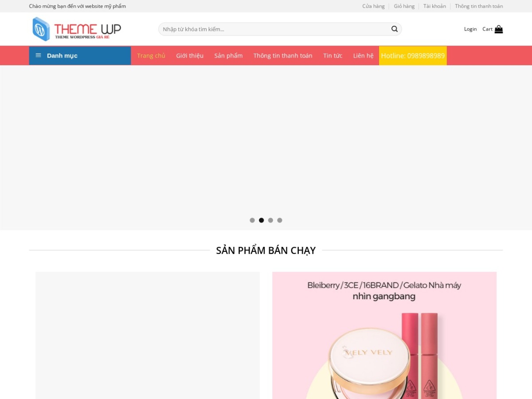Viewport: 532px width, 399px height.
Task: Select the third slider dot
Action: click(x=270, y=220)
